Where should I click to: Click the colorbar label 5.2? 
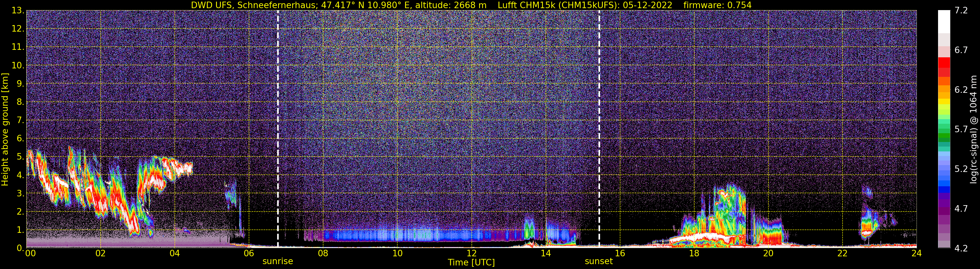point(961,169)
